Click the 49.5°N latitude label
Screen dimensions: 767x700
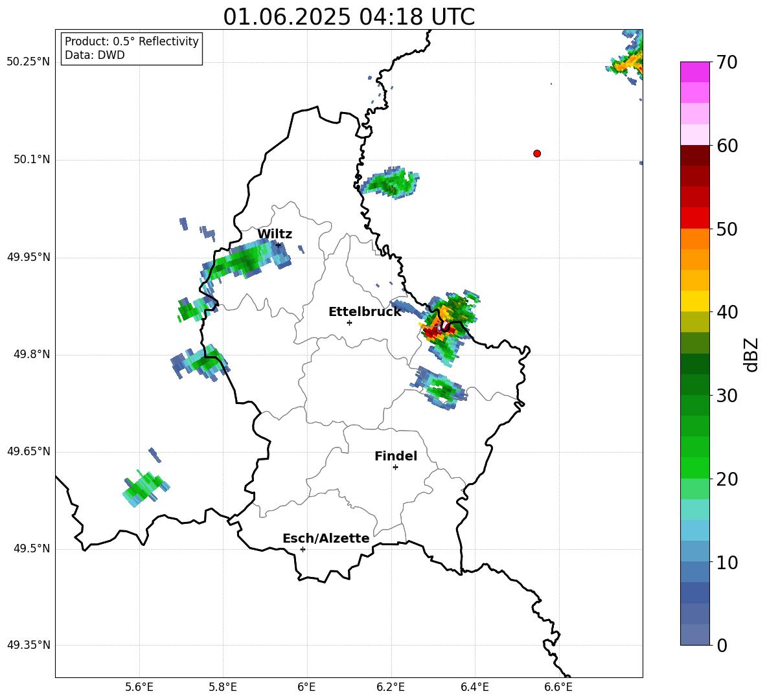[x=32, y=549]
